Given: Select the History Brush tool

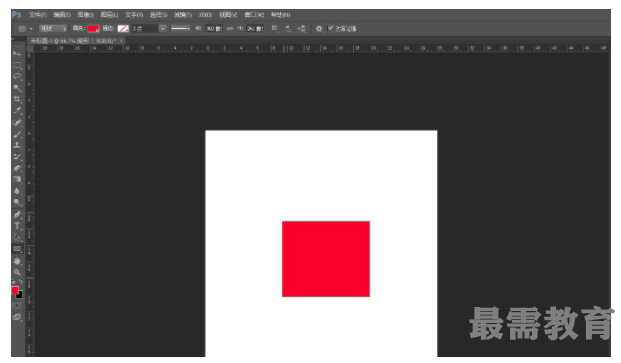Looking at the screenshot, I should click(x=17, y=157).
